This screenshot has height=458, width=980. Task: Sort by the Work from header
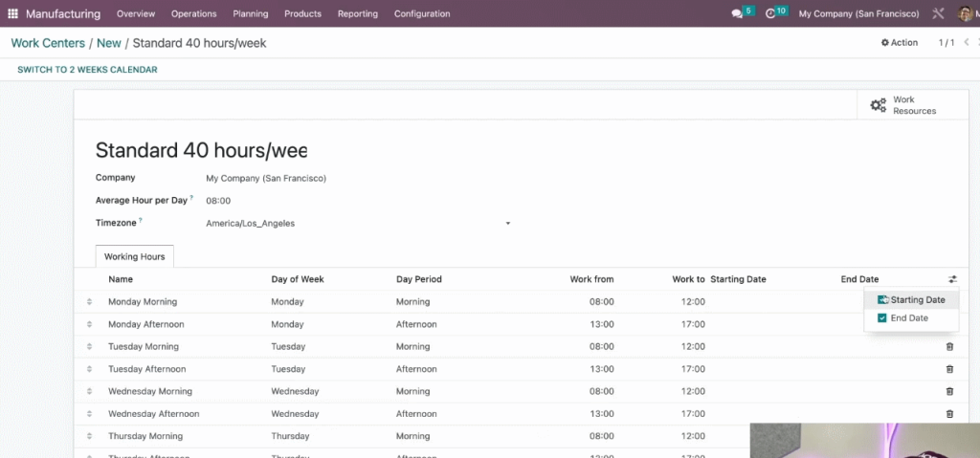[x=591, y=279]
